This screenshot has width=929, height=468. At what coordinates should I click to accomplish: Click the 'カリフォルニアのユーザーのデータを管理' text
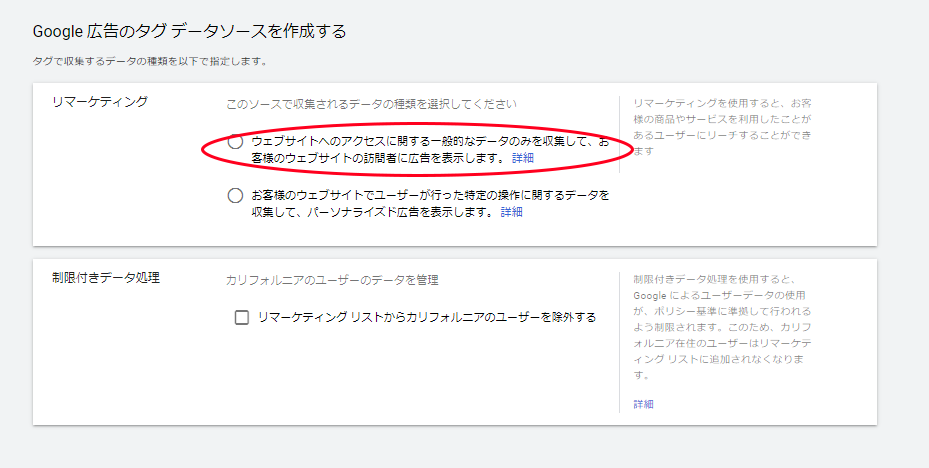point(332,280)
